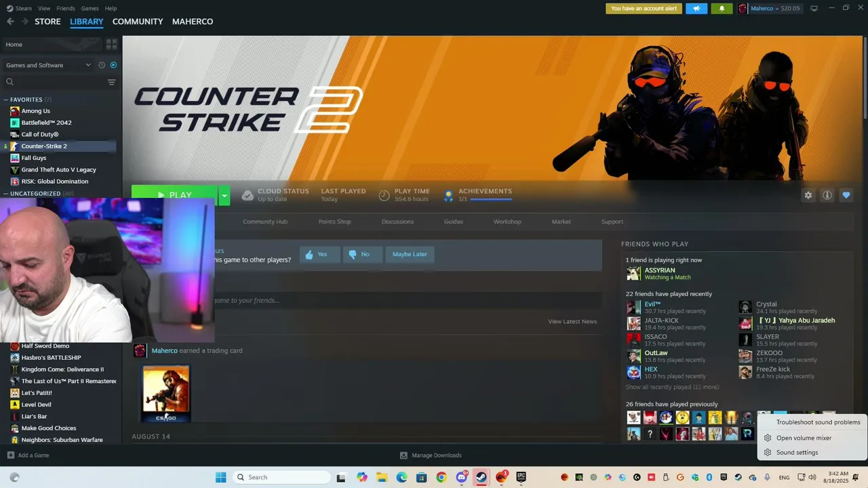Click the achievements trophy icon
Viewport: 868px width, 488px height.
point(448,195)
